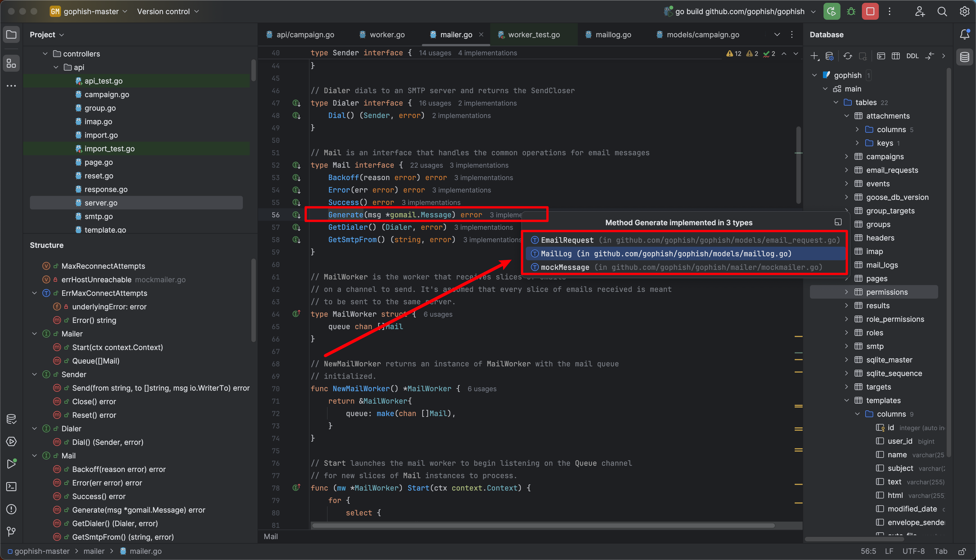Image resolution: width=976 pixels, height=560 pixels.
Task: Open the Version control dropdown
Action: [x=168, y=12]
